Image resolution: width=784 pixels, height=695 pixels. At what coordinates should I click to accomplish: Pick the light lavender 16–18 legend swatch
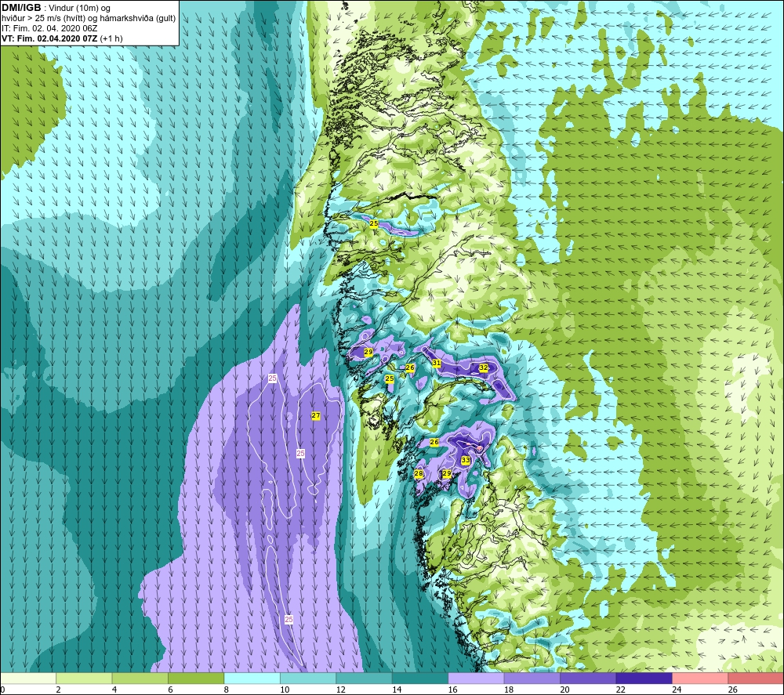point(476,678)
